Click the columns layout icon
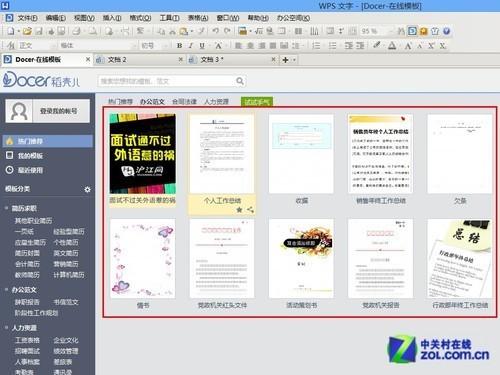500x375 pixels. tap(298, 31)
